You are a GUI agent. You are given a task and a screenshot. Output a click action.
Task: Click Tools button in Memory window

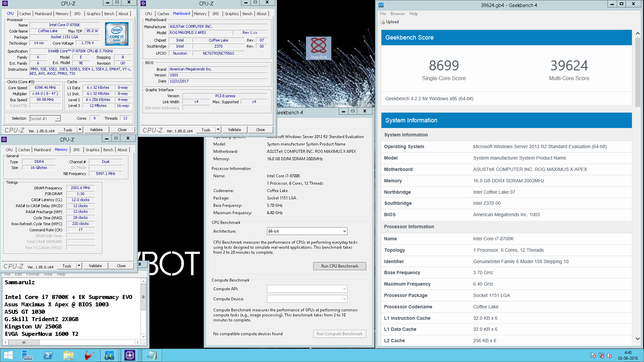67,266
